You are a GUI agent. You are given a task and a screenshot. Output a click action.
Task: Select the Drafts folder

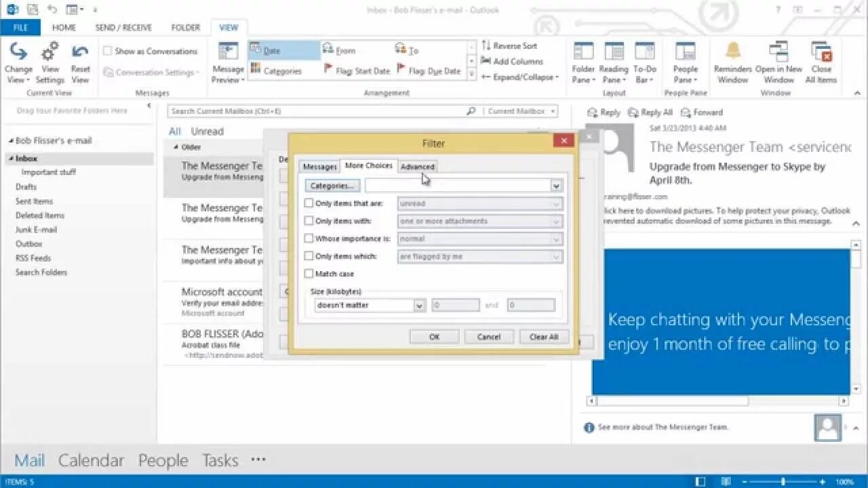coord(26,187)
